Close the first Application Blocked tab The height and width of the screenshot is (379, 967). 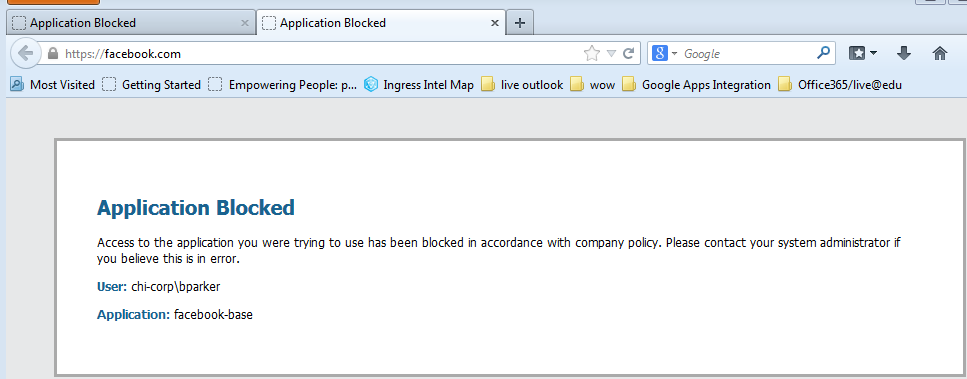pyautogui.click(x=244, y=23)
